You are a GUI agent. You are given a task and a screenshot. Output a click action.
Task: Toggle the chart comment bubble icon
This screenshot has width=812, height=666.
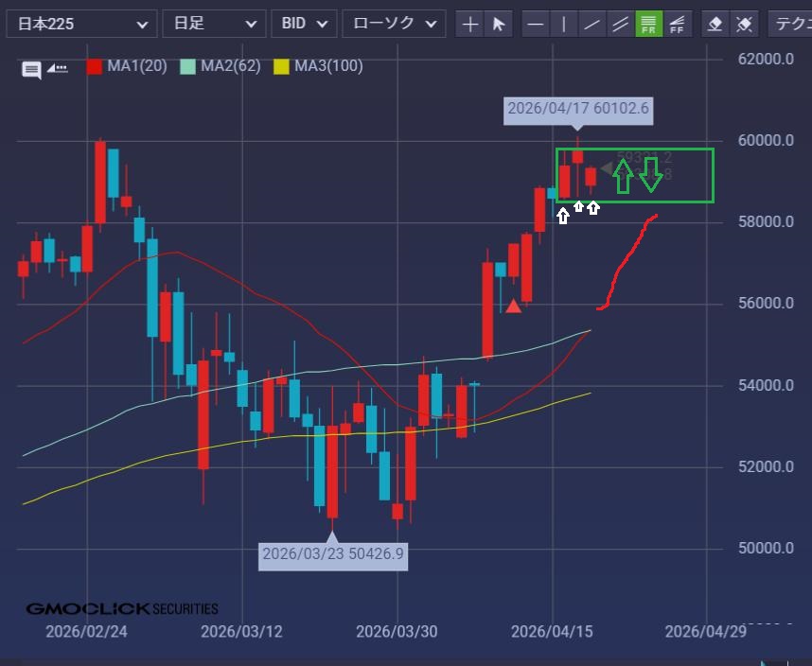point(31,68)
